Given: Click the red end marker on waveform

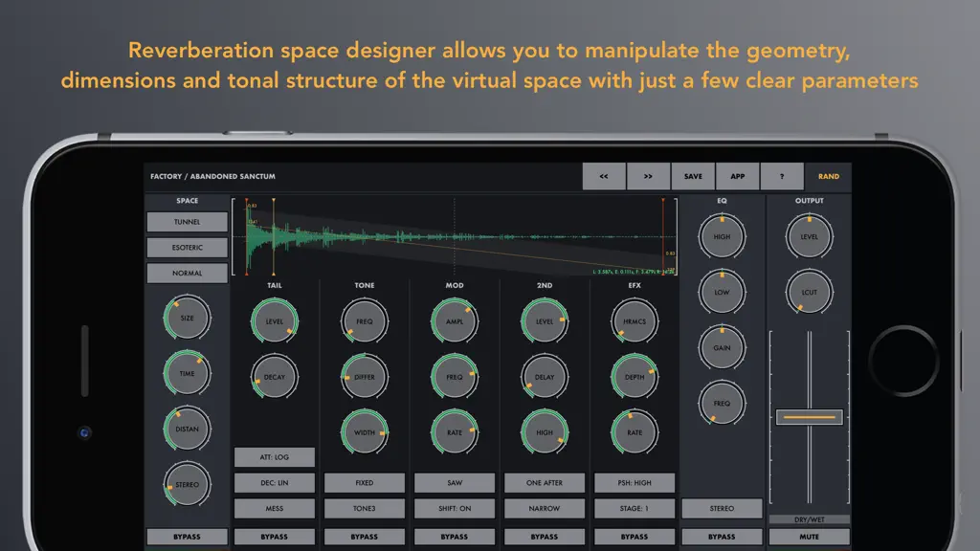Looking at the screenshot, I should [663, 237].
